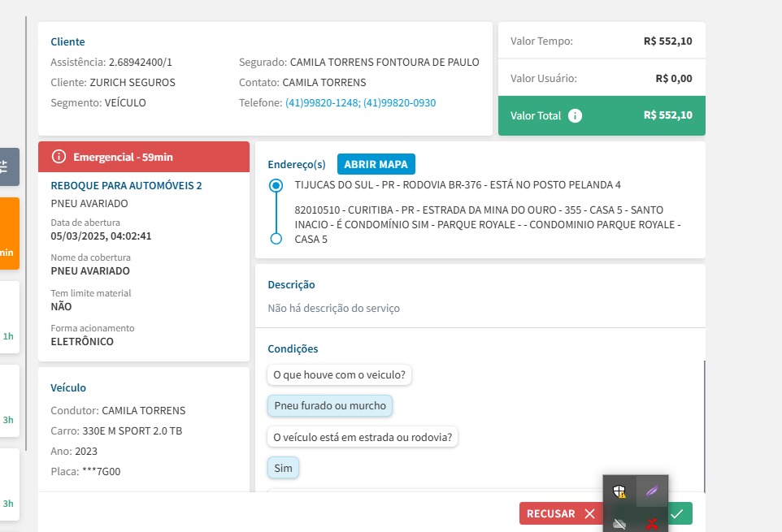Select the orange service card in sidebar
The width and height of the screenshot is (782, 532).
coord(9,233)
